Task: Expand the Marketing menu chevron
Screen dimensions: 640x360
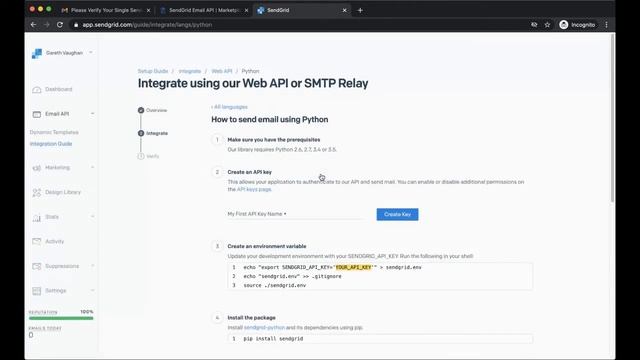Action: coord(92,167)
